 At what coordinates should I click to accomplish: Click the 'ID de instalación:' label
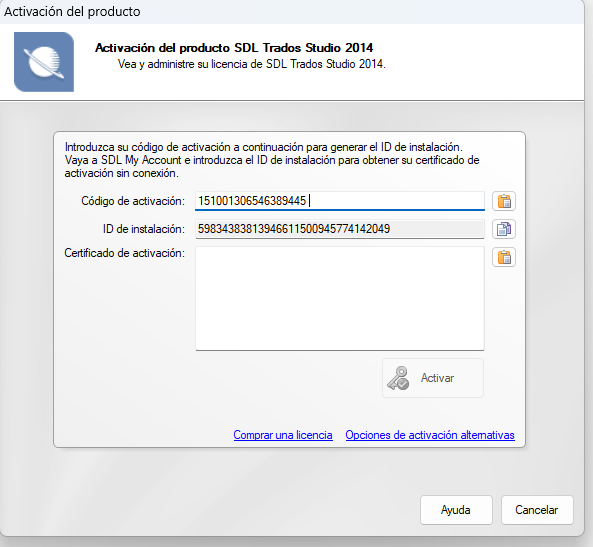tap(144, 229)
